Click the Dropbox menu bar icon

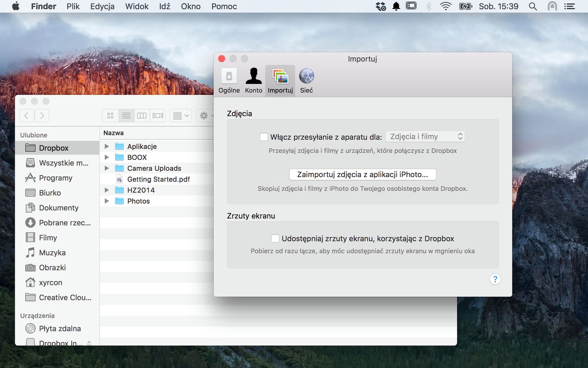pos(380,6)
